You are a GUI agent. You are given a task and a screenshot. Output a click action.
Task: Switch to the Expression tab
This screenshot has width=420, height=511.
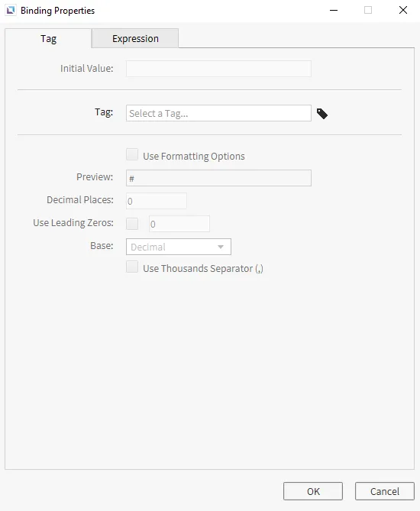pyautogui.click(x=135, y=38)
